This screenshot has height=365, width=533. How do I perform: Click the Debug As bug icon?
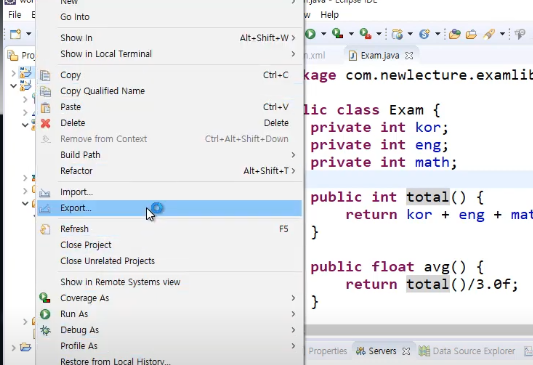click(x=45, y=330)
